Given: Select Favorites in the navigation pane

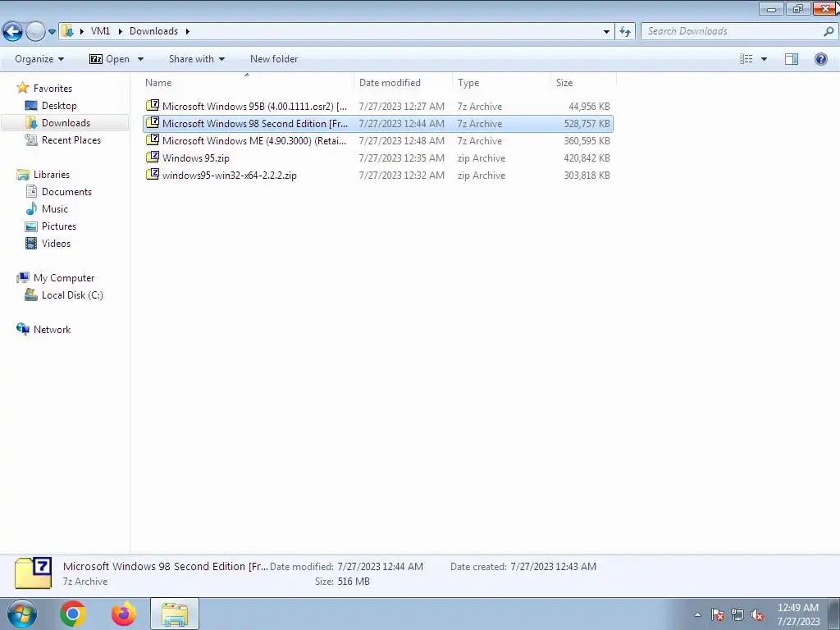Looking at the screenshot, I should pos(52,89).
